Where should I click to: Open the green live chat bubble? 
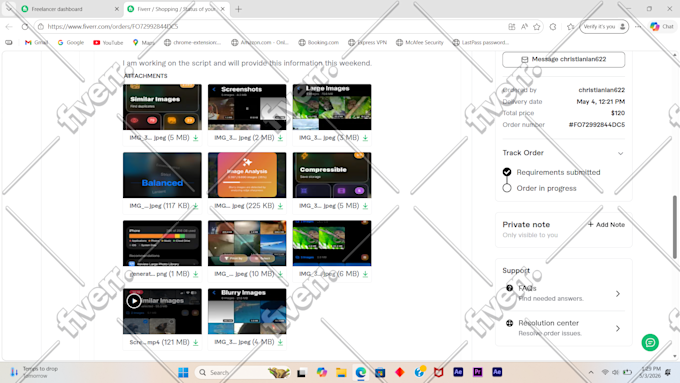(650, 342)
